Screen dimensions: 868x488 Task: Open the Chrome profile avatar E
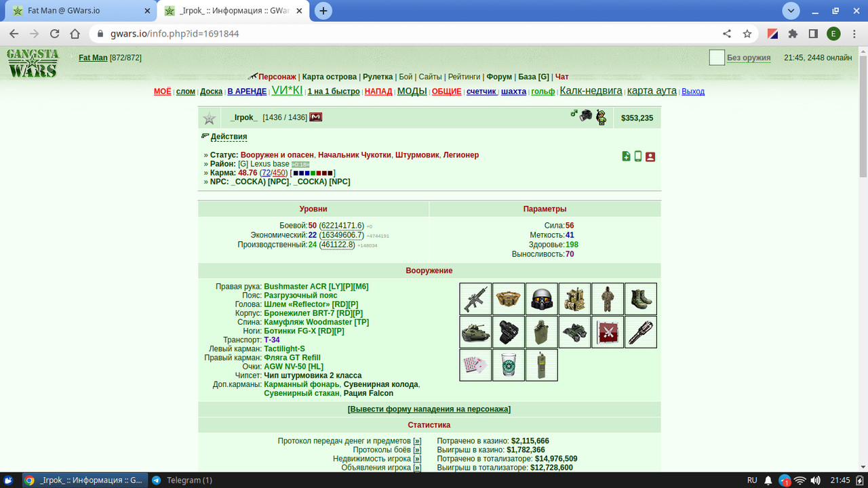pos(833,34)
